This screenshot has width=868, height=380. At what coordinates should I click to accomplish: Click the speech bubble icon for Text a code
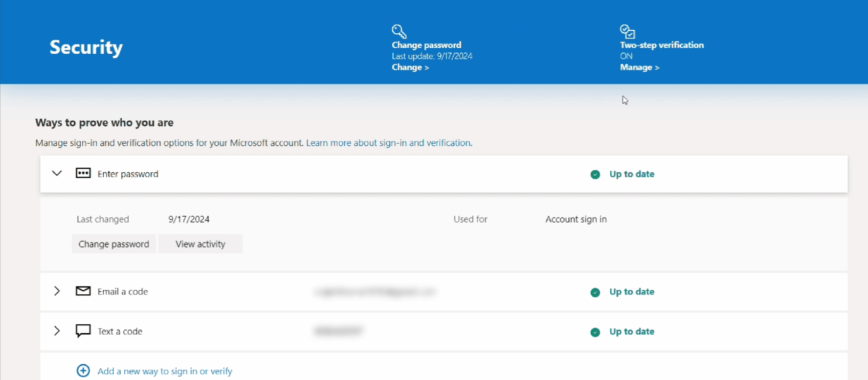pos(83,331)
